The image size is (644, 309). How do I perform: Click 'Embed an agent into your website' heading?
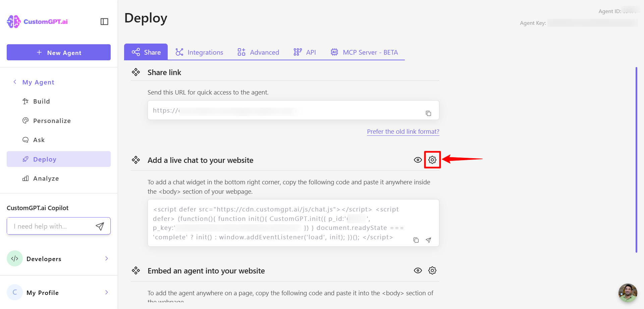(x=206, y=271)
